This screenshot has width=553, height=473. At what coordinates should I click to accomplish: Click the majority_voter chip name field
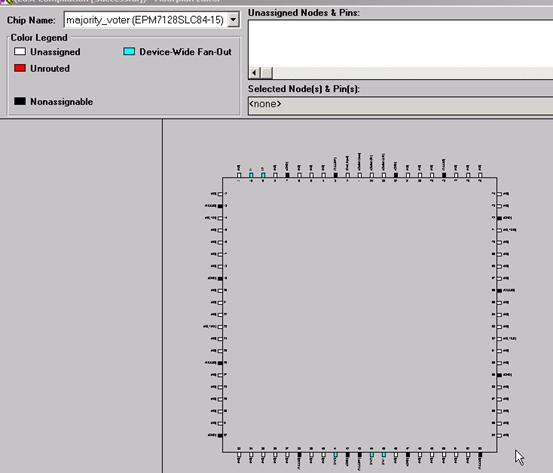click(x=146, y=20)
